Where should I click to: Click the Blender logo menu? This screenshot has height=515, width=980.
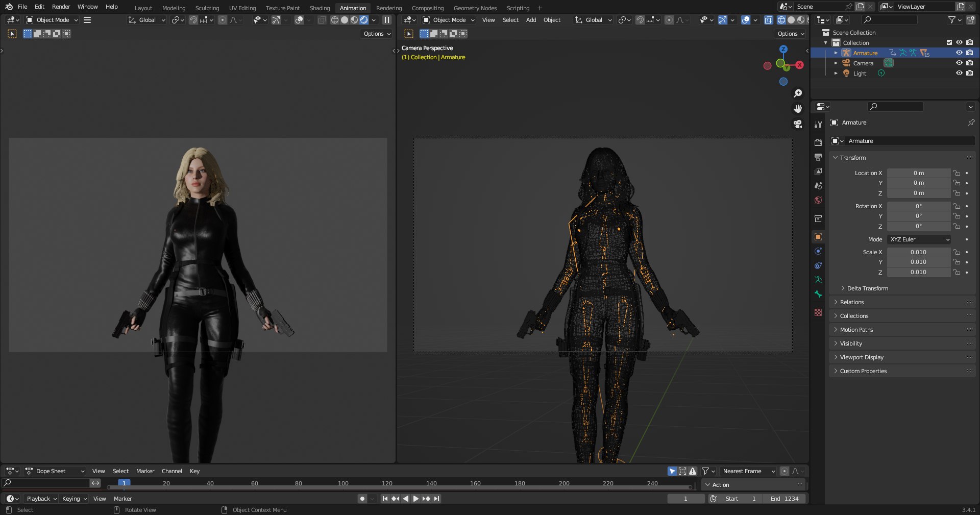[x=9, y=7]
